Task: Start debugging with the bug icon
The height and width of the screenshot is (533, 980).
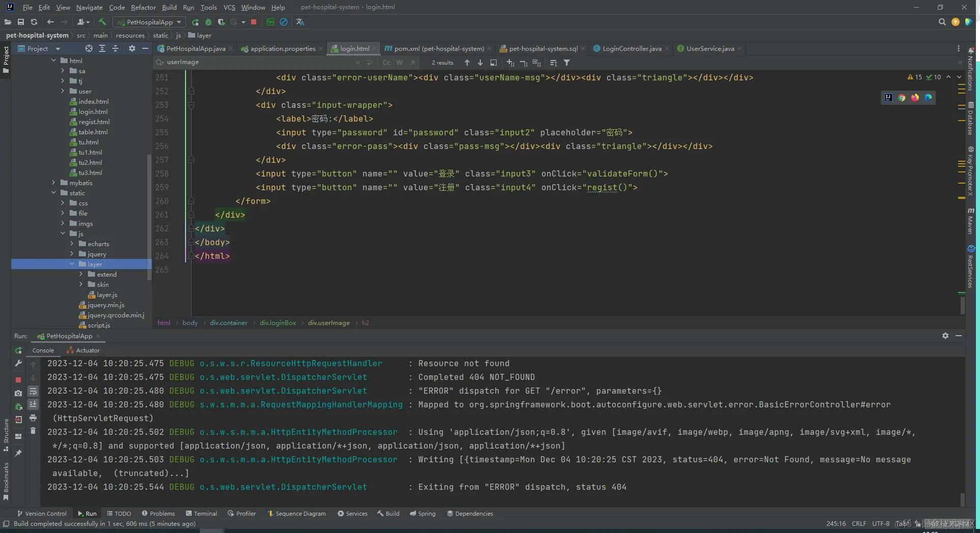Action: tap(208, 22)
